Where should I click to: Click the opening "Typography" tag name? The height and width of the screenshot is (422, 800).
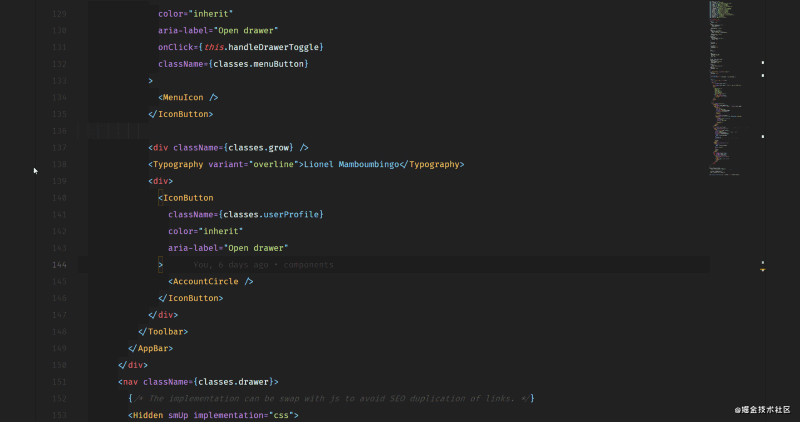tap(178, 164)
